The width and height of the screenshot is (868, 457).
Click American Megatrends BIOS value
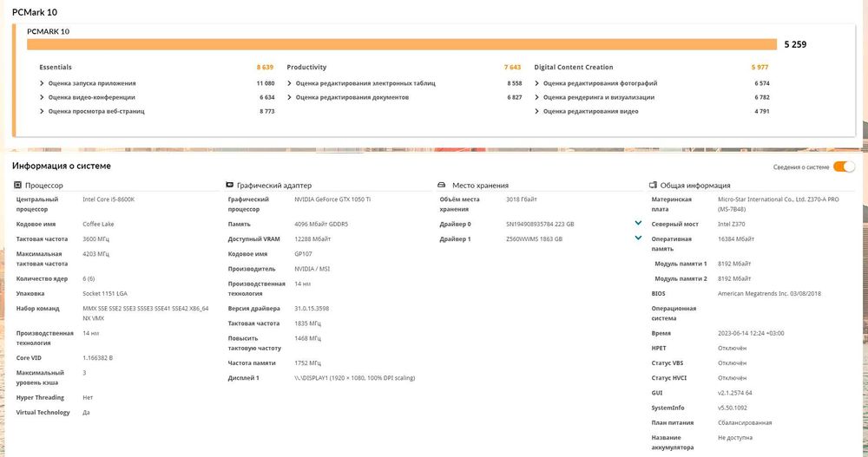[x=769, y=293]
